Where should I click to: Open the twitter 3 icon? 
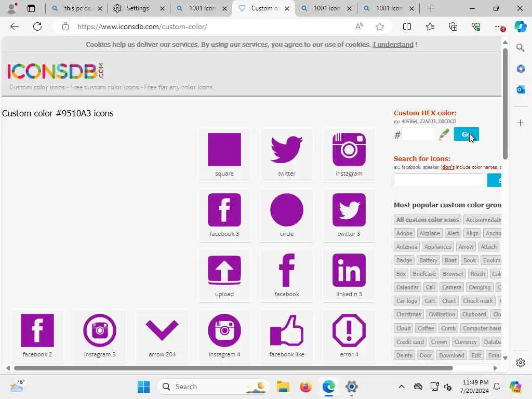[349, 215]
